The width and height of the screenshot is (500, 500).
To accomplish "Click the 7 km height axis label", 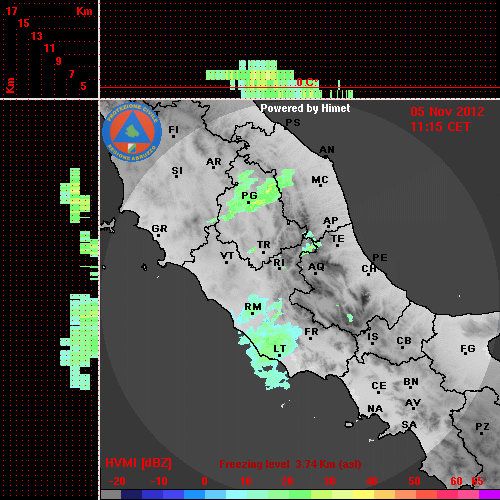I will (71, 74).
